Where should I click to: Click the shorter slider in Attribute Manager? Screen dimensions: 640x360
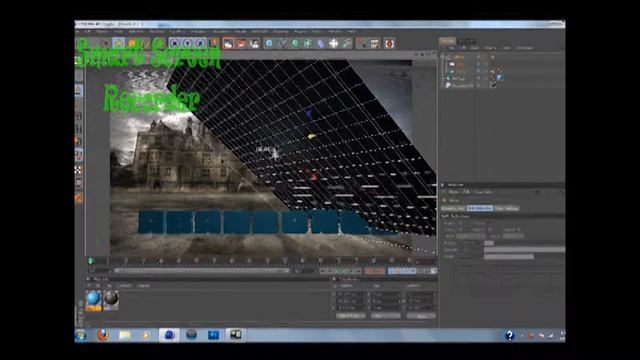tap(509, 257)
